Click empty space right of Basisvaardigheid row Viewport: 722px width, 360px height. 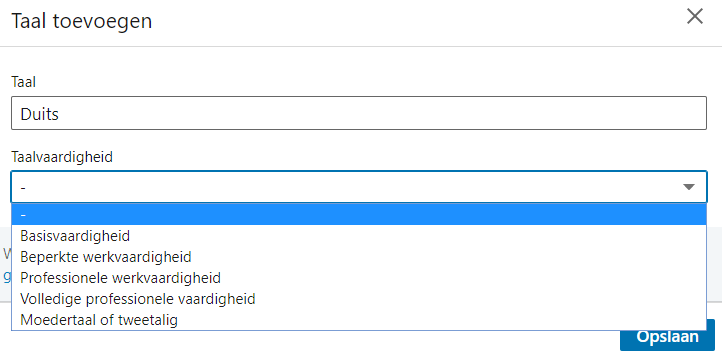(414, 236)
